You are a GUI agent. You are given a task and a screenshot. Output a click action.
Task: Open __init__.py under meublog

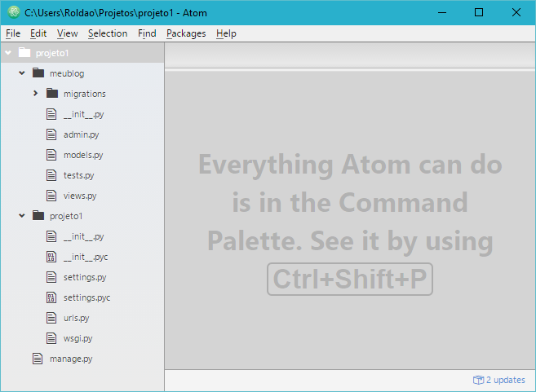[x=84, y=114]
